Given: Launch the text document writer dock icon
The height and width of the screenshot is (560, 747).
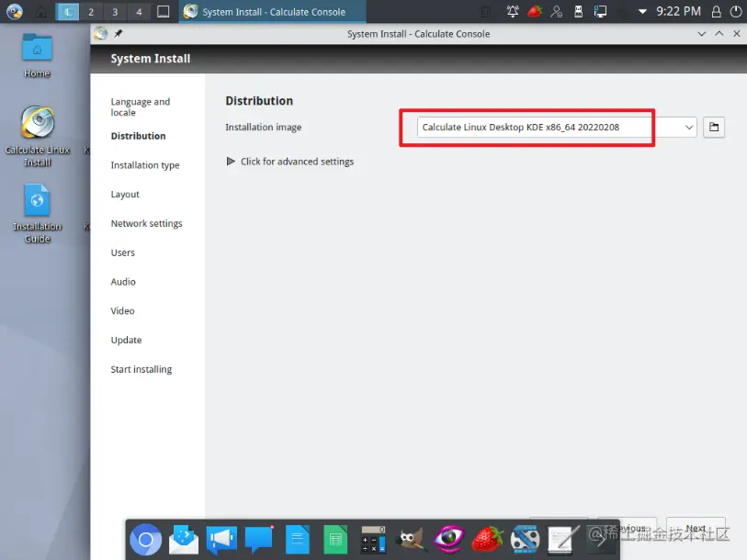Looking at the screenshot, I should pos(298,540).
